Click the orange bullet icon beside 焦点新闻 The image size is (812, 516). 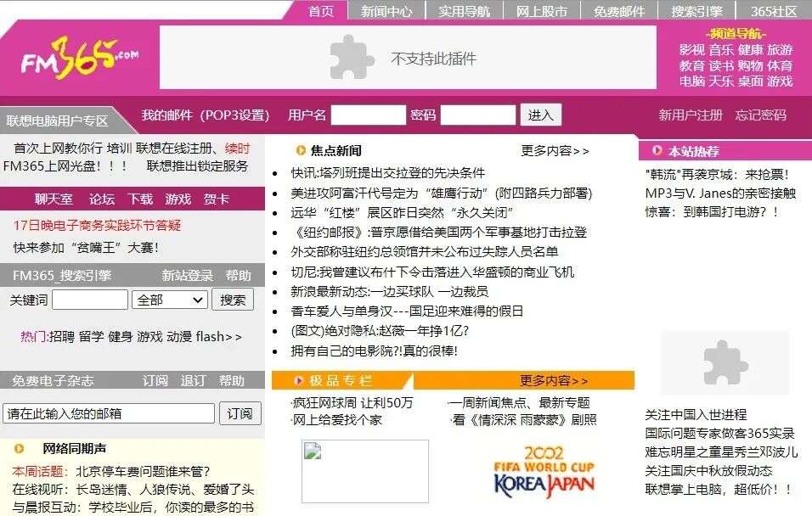pyautogui.click(x=299, y=150)
